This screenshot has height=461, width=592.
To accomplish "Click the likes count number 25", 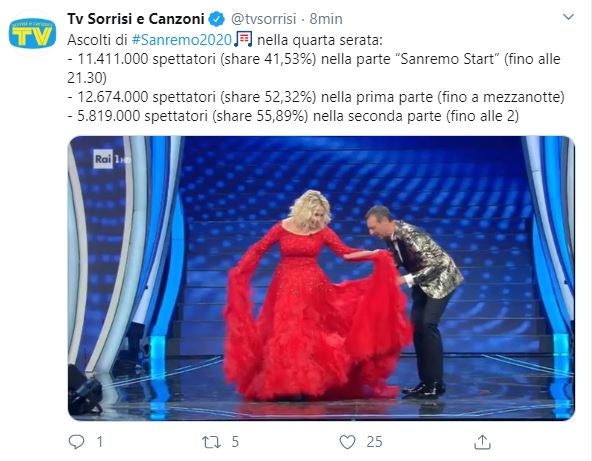I will (x=374, y=442).
